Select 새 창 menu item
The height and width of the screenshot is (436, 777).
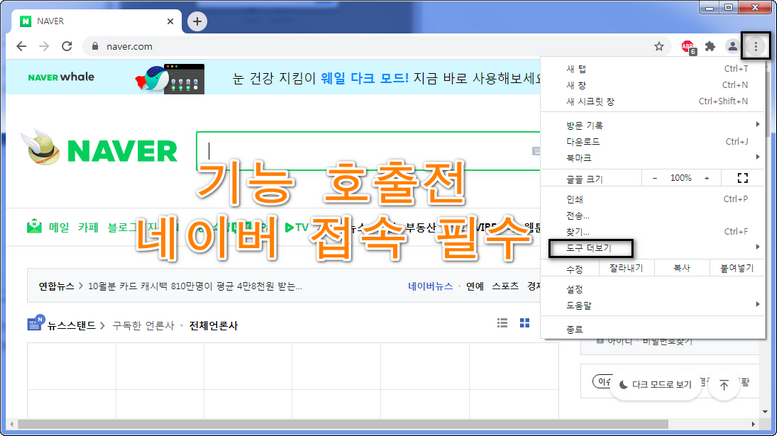653,85
